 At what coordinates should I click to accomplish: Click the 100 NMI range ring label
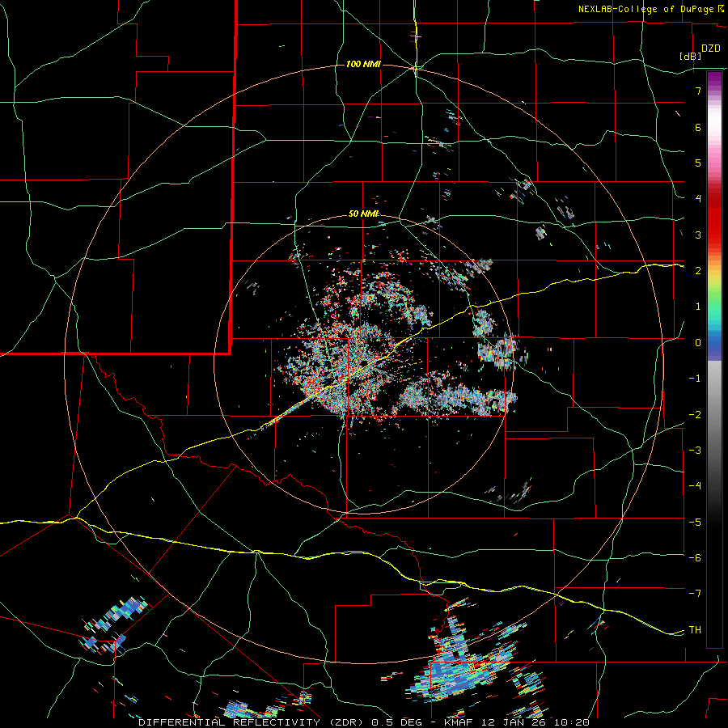363,64
